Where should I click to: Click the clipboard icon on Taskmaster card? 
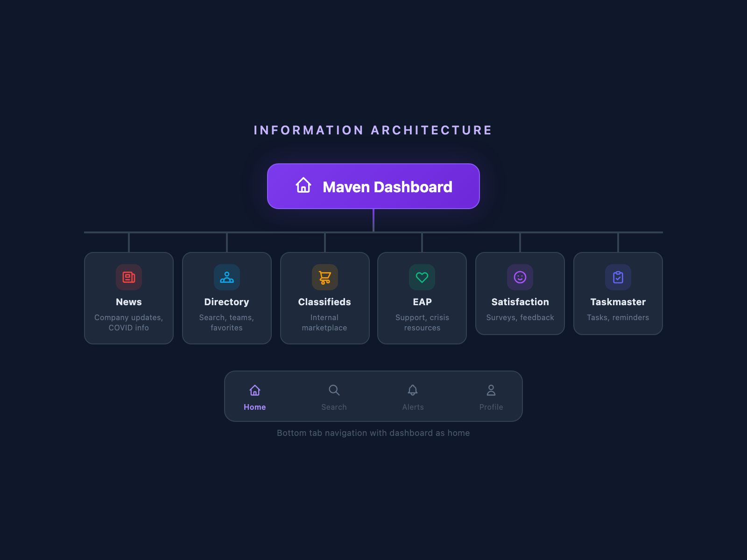coord(618,277)
